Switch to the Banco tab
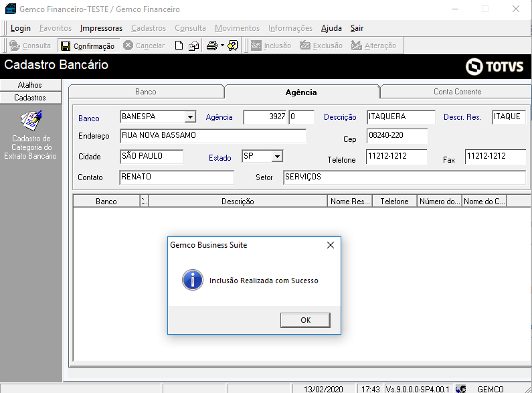 click(x=146, y=92)
